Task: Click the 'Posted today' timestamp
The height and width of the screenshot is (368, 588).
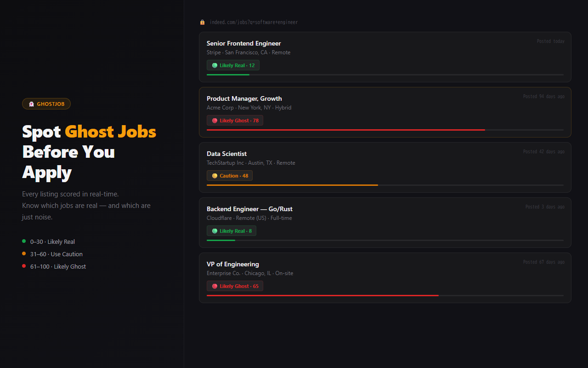Action: coord(551,41)
